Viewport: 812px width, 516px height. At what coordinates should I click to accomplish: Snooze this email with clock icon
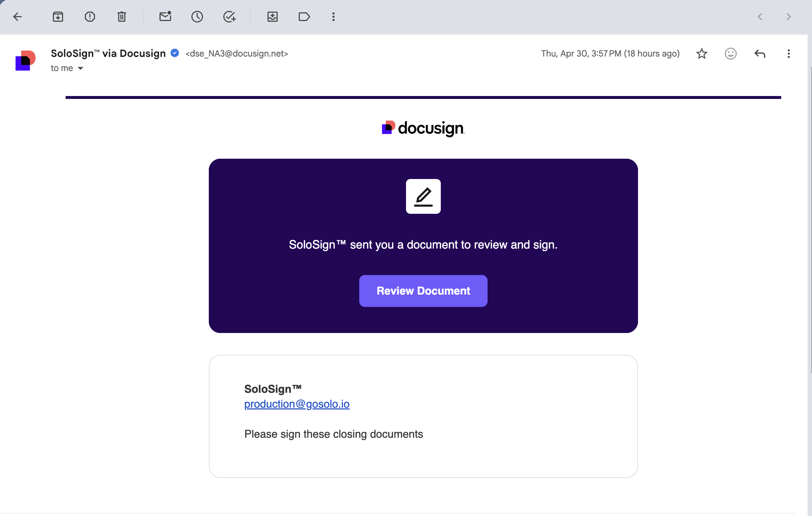197,17
